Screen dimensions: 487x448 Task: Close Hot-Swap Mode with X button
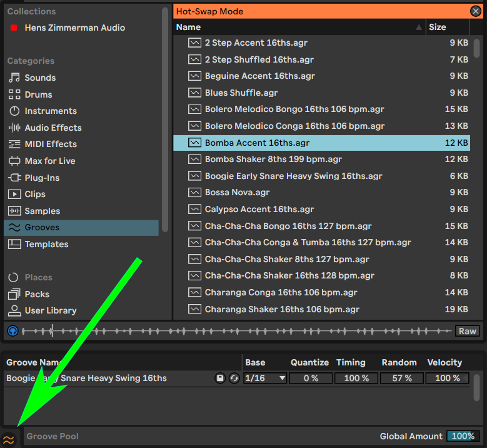(x=476, y=11)
